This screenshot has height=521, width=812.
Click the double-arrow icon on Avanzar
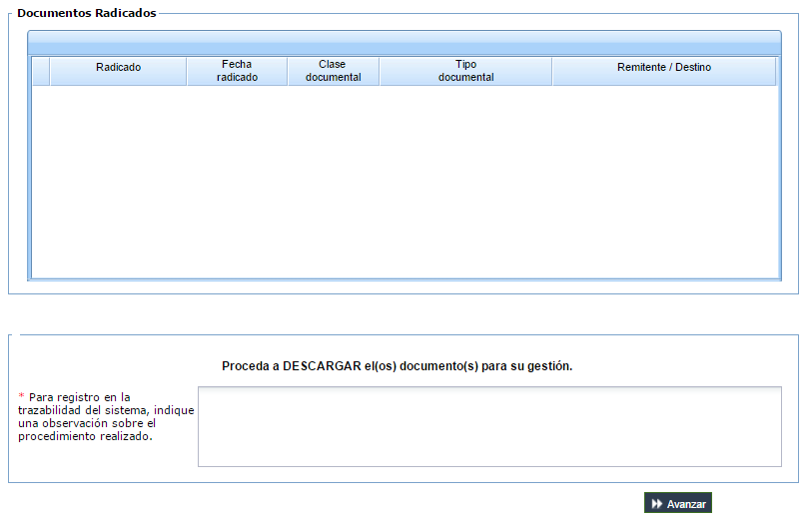click(x=656, y=503)
